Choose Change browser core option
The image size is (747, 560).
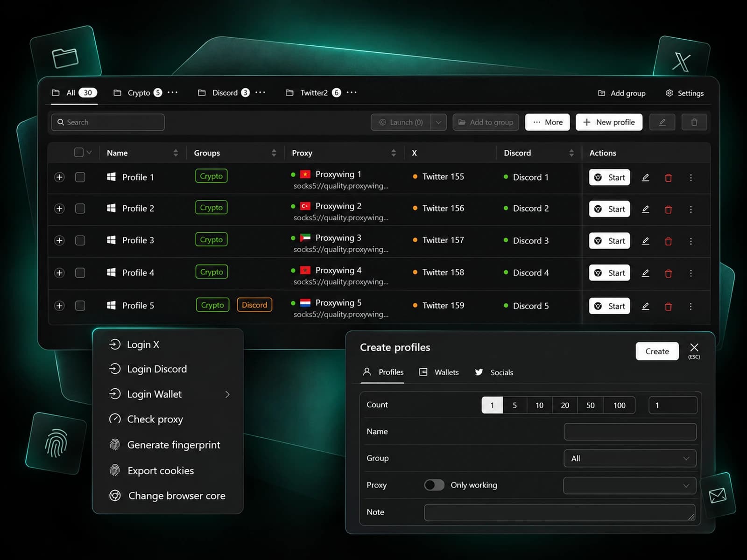tap(168, 496)
